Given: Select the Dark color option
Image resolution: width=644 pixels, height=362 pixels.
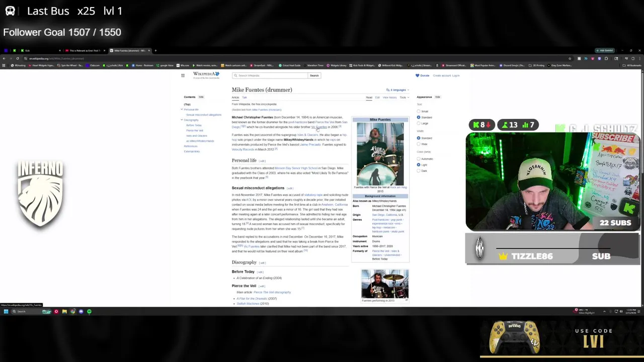Looking at the screenshot, I should [x=419, y=171].
